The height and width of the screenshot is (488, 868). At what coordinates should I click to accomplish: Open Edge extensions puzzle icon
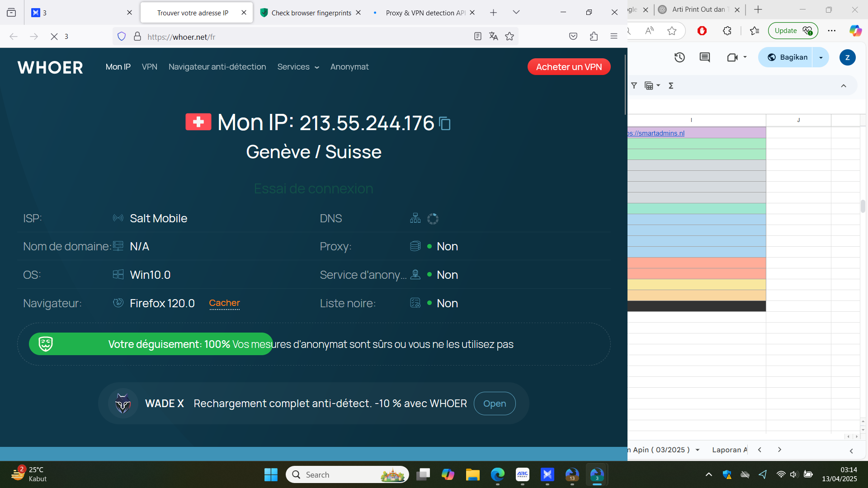click(x=727, y=31)
